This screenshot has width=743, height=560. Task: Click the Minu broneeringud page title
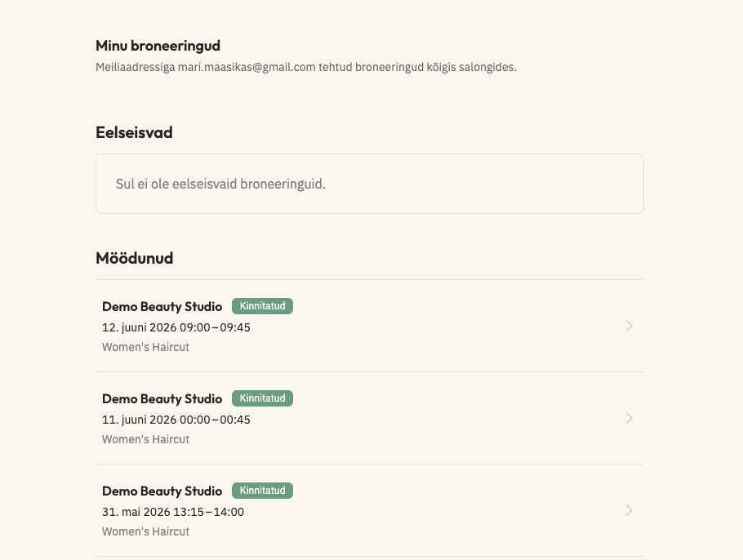(x=158, y=46)
